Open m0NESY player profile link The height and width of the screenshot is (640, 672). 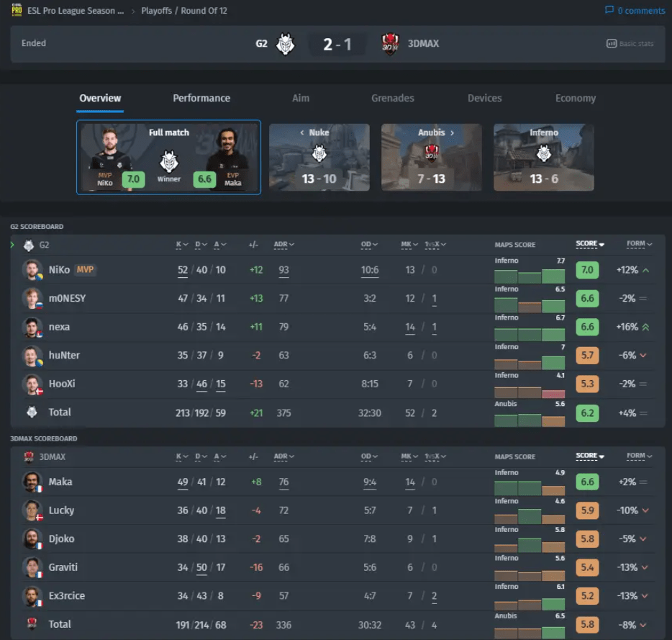(x=68, y=298)
